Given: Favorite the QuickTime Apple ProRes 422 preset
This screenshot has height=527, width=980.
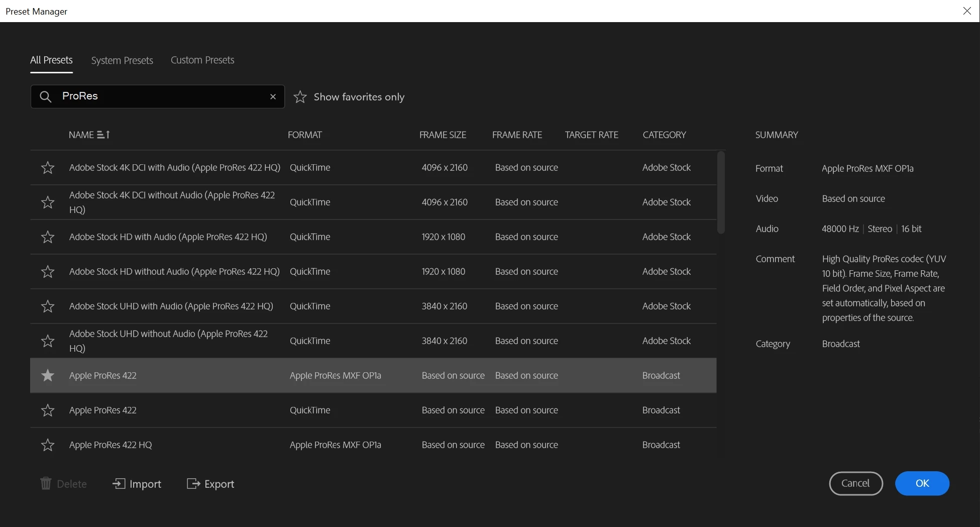Looking at the screenshot, I should click(48, 410).
